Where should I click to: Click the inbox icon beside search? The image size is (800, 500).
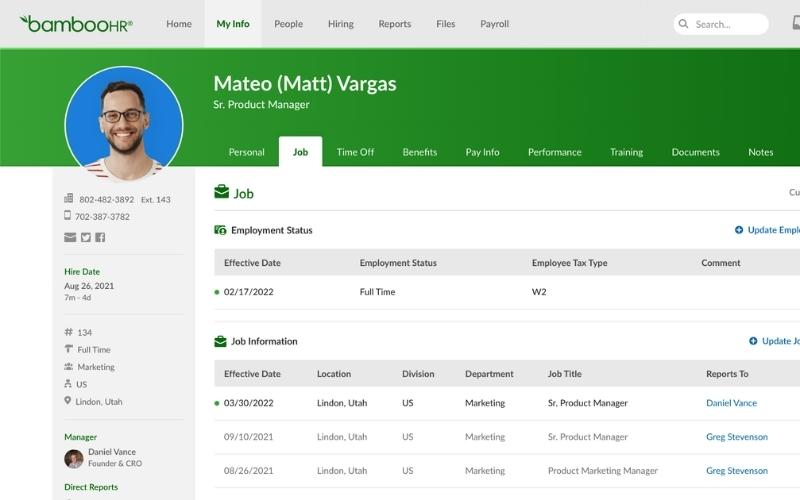pos(795,24)
